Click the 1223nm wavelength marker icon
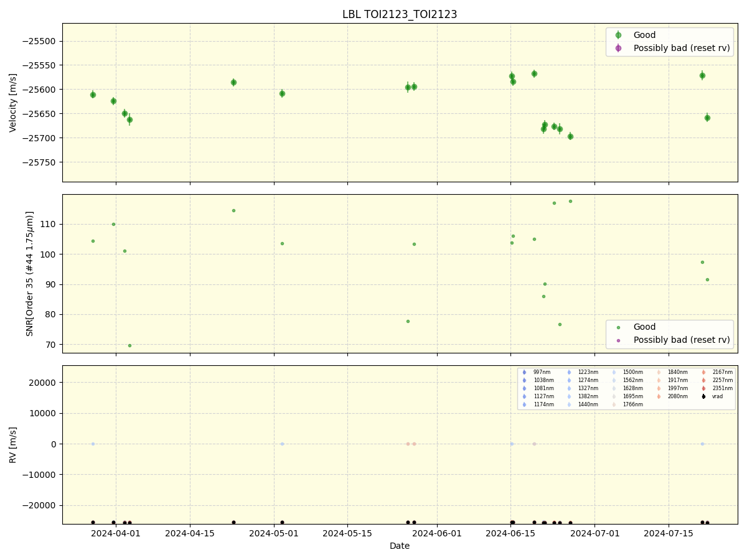This screenshot has height=560, width=747. pos(568,373)
